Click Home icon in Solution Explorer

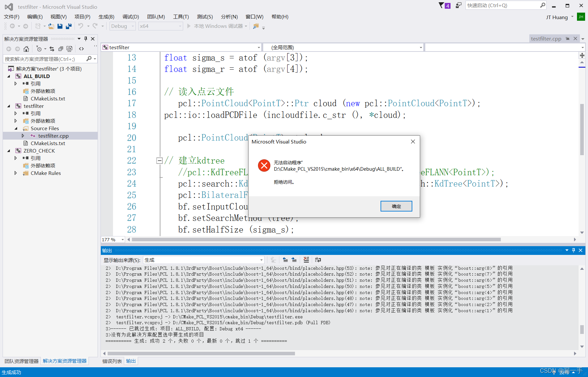[x=26, y=49]
